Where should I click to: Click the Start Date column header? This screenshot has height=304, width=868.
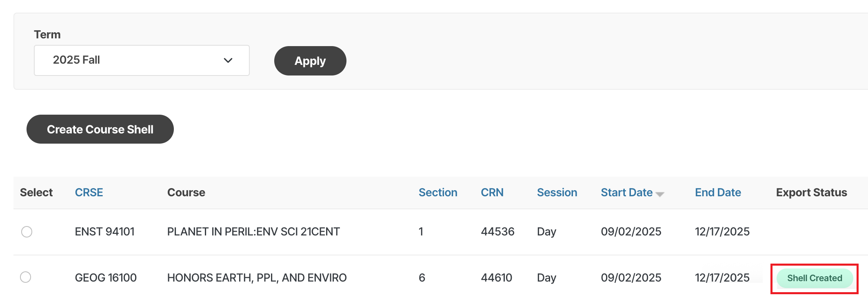[626, 193]
